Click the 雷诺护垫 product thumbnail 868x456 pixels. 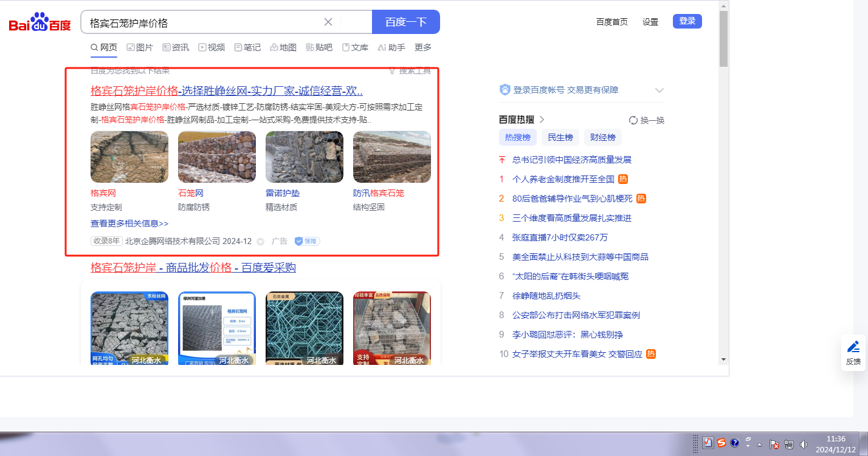305,157
